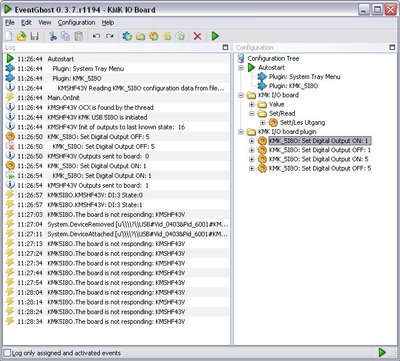Click log entry System.DeviceRemoved
This screenshot has width=400, height=361.
138,224
